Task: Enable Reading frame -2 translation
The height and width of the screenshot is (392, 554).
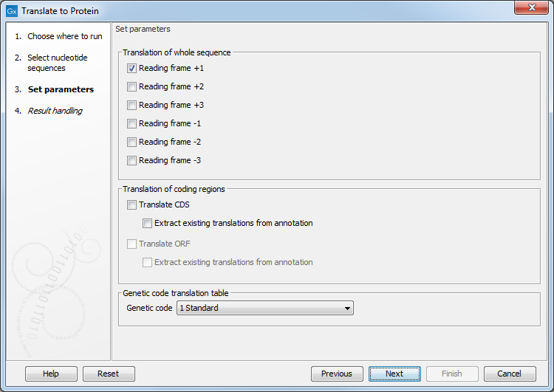Action: (x=132, y=142)
